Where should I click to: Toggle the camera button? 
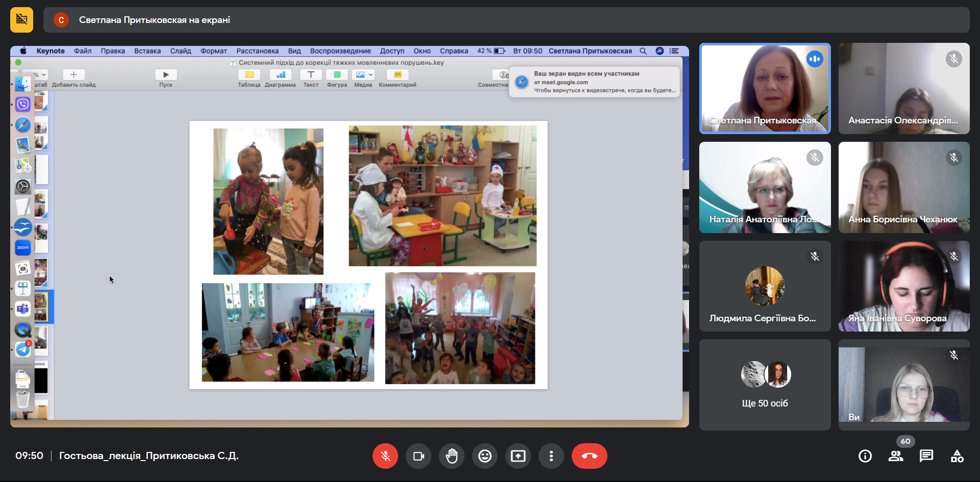[x=419, y=456]
